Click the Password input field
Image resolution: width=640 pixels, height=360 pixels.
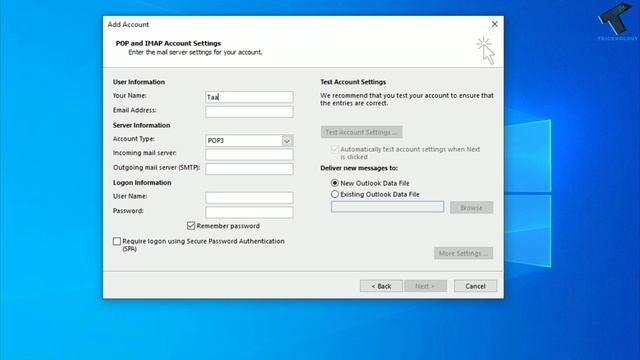[x=249, y=212]
